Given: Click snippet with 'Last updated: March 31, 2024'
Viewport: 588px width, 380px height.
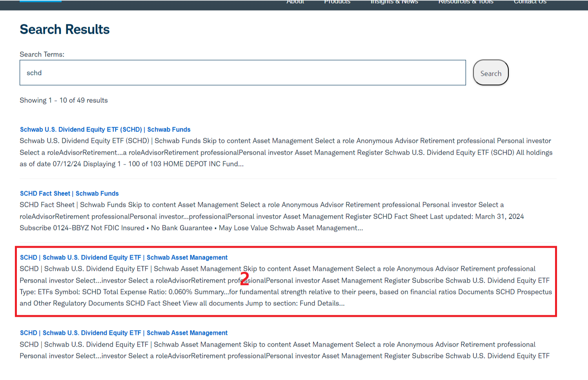Looking at the screenshot, I should click(272, 216).
